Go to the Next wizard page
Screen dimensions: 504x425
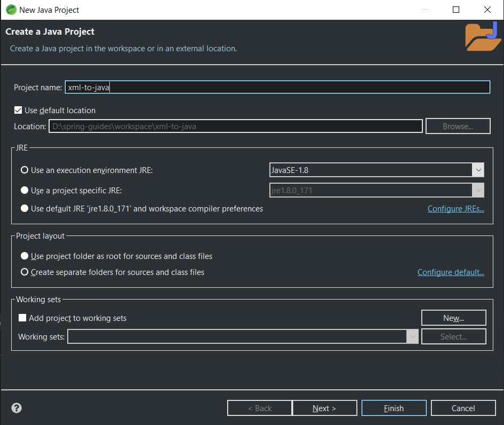[324, 408]
